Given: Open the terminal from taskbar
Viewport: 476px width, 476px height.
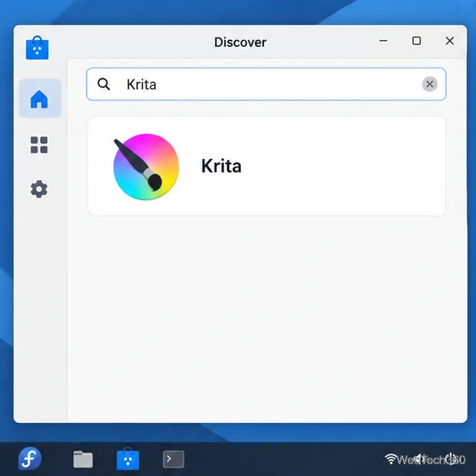Looking at the screenshot, I should tap(174, 459).
